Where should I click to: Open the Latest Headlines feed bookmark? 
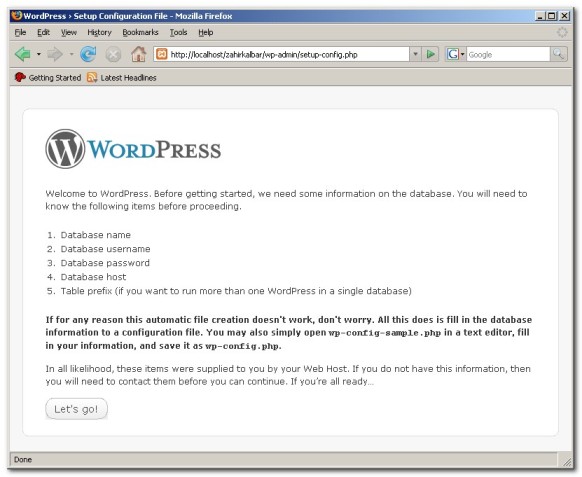(122, 78)
